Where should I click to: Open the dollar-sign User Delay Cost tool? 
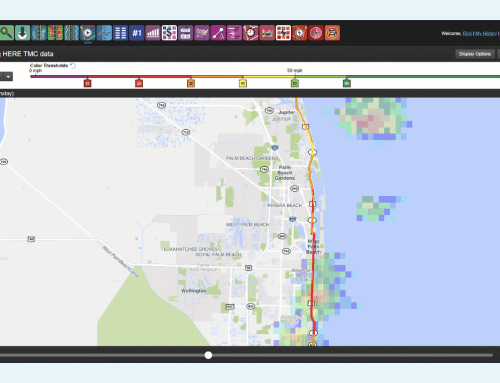click(x=169, y=33)
